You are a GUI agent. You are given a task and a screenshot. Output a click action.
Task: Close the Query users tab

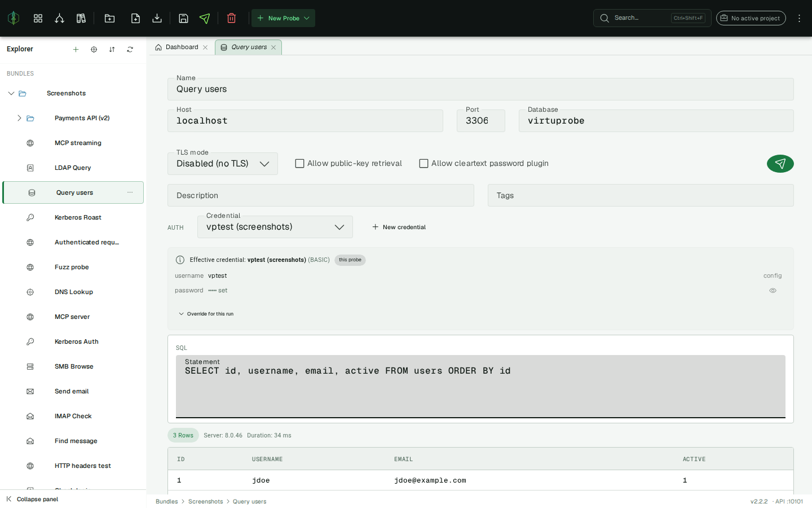(x=273, y=47)
